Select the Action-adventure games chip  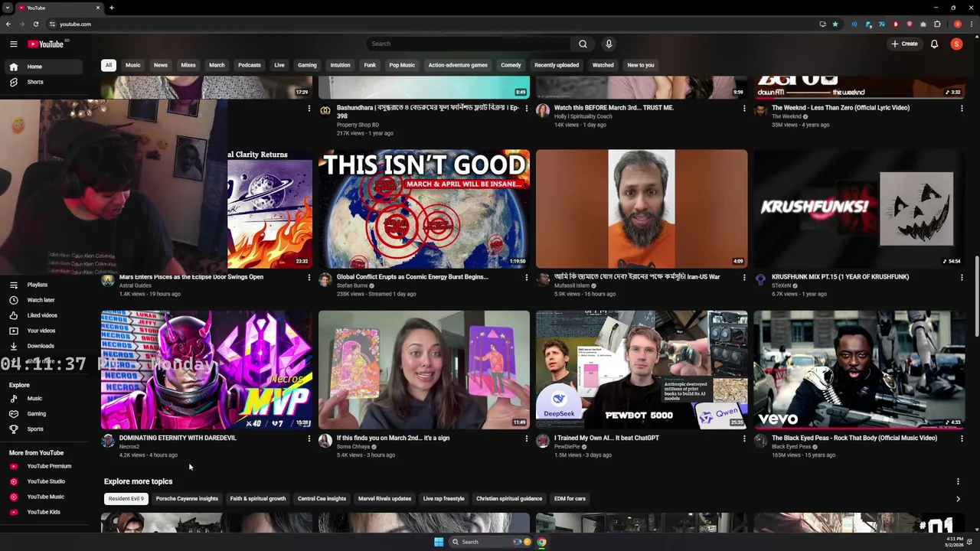coord(458,65)
